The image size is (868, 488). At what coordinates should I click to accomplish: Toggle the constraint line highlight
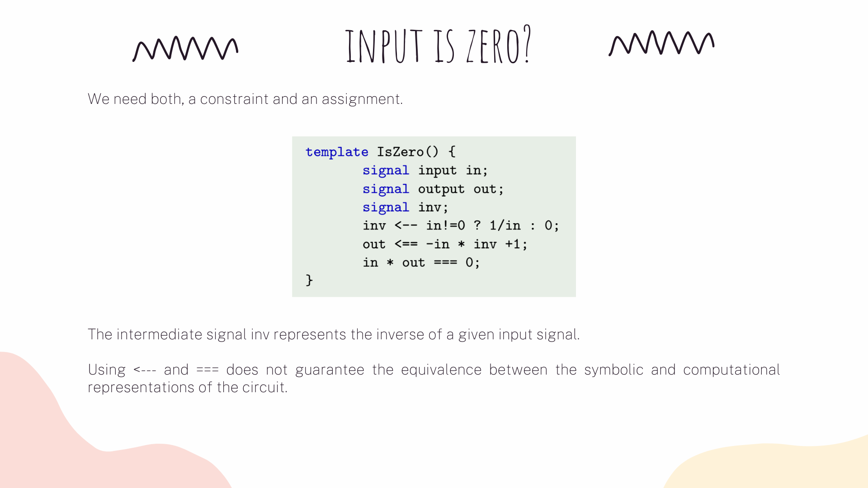(421, 262)
